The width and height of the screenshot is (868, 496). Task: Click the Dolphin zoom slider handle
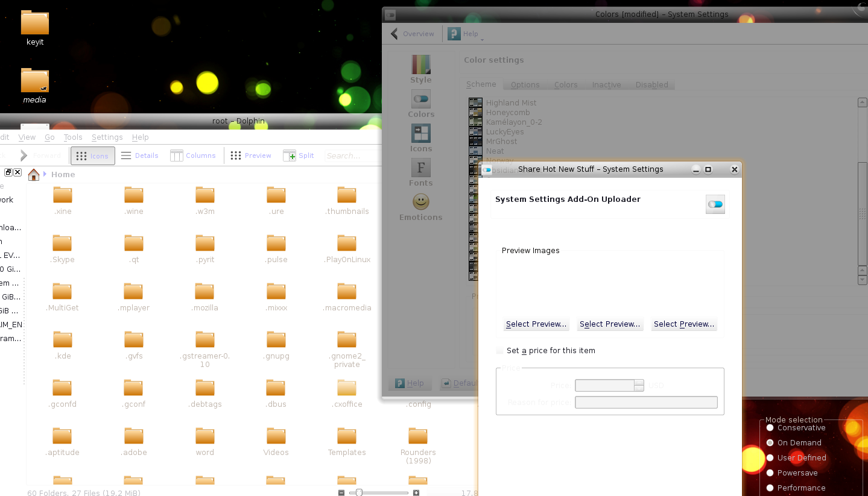[360, 492]
